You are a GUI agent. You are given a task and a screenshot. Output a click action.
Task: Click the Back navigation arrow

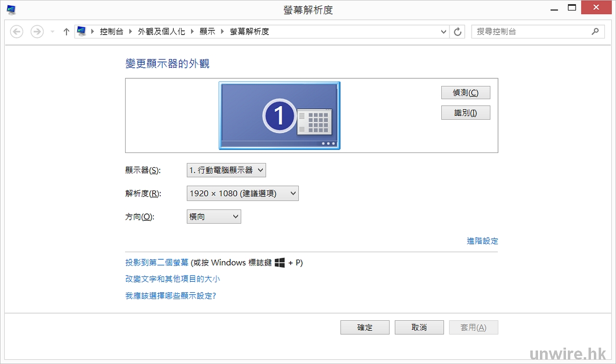coord(17,32)
